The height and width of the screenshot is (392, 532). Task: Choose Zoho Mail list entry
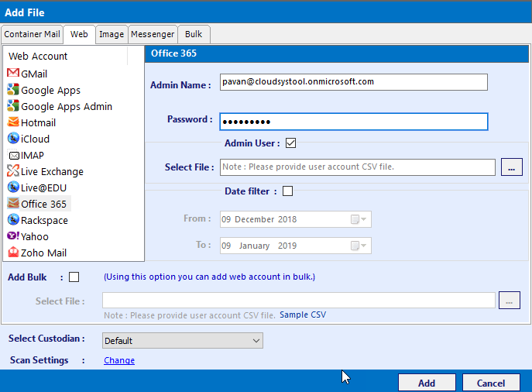[44, 253]
